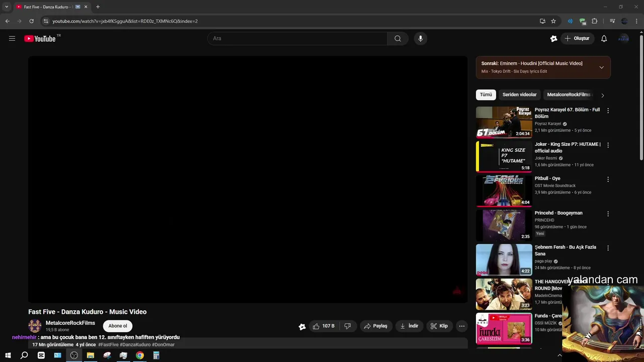Open options for Poyraz Karayel video
The width and height of the screenshot is (644, 362).
[x=608, y=111]
